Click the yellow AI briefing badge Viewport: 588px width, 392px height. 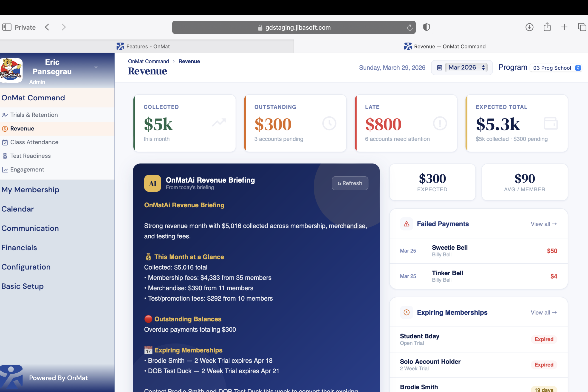pyautogui.click(x=153, y=183)
